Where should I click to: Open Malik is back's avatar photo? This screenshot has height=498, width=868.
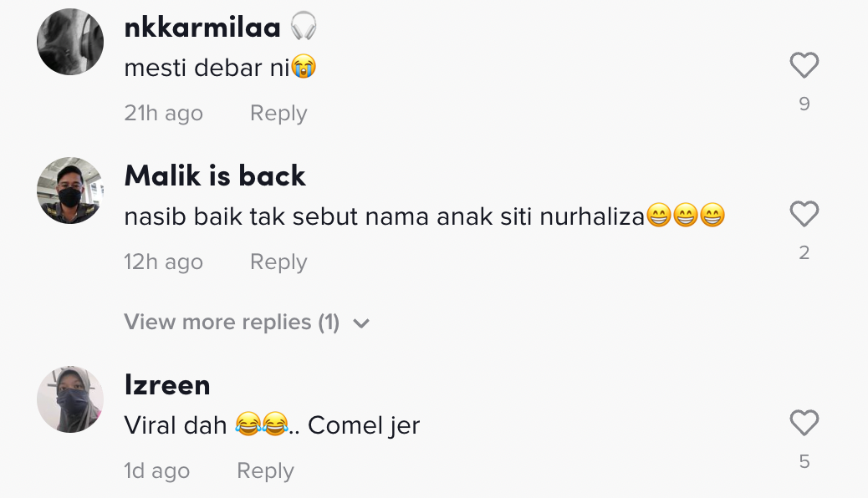(x=70, y=191)
